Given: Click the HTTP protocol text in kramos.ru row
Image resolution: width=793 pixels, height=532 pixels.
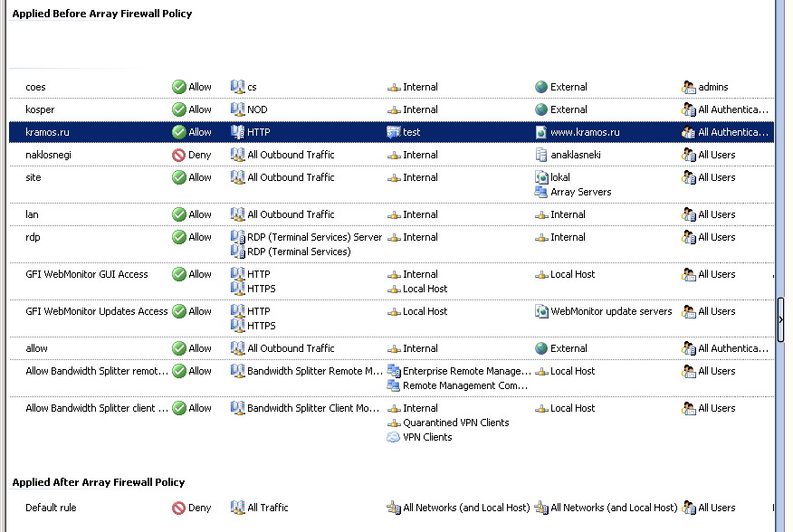Looking at the screenshot, I should click(x=258, y=132).
